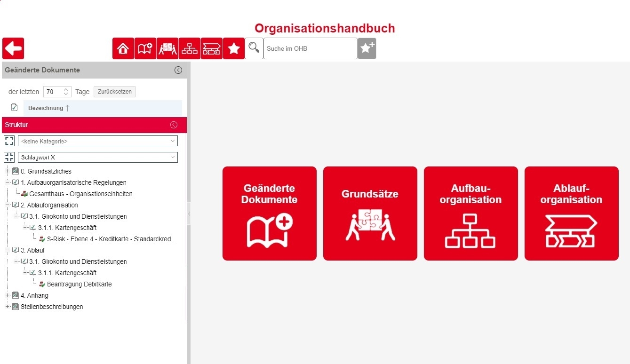Collapse the Geänderte Dokumente panel arrow

pos(178,70)
